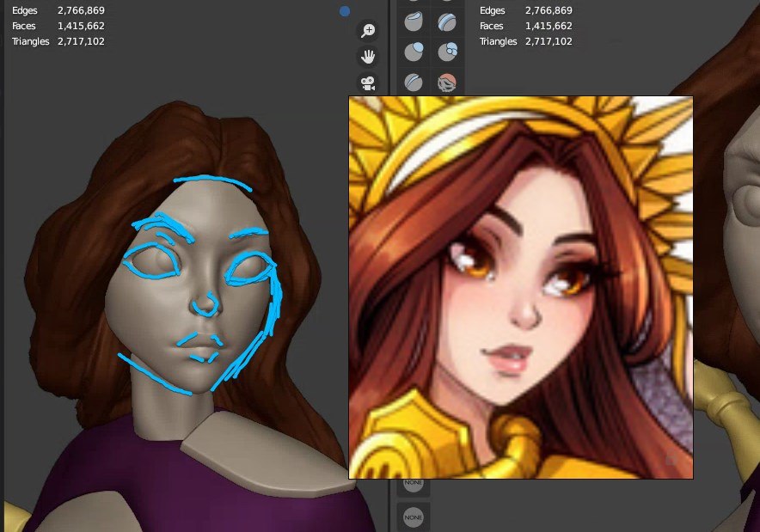Image resolution: width=760 pixels, height=532 pixels.
Task: Click the zoom magnifier viewport gizmo
Action: pyautogui.click(x=368, y=31)
